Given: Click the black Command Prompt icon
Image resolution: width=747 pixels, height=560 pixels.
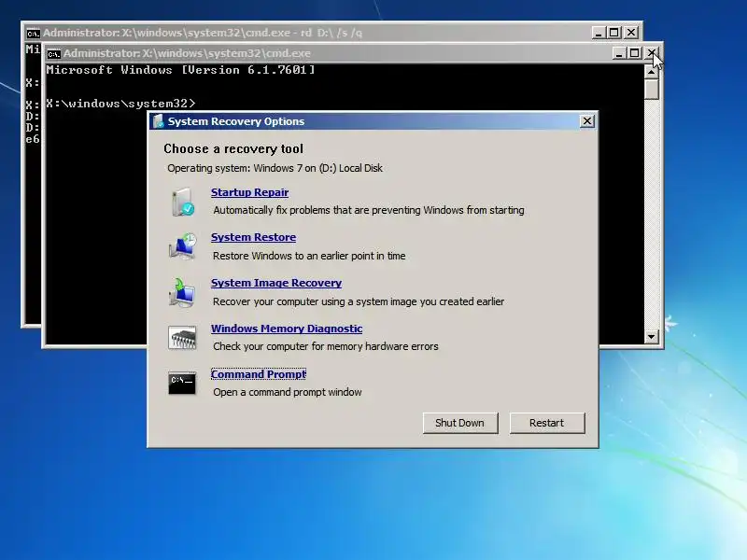Looking at the screenshot, I should pyautogui.click(x=182, y=383).
